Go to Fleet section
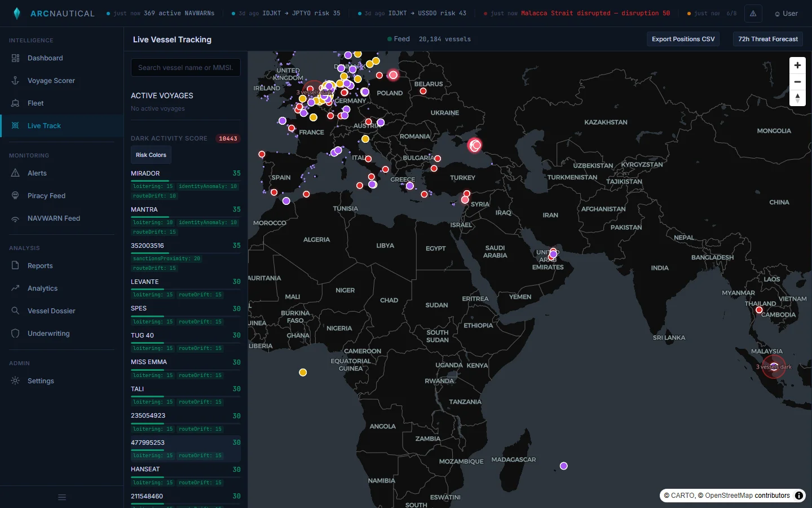 [x=62, y=103]
